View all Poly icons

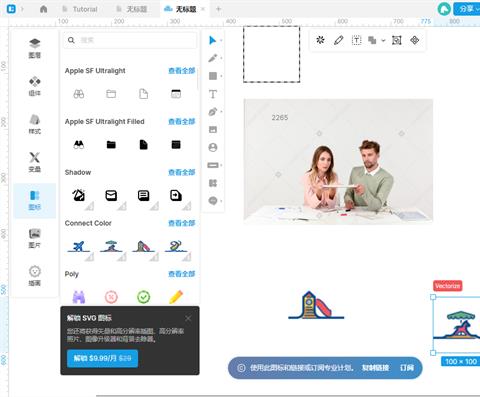pyautogui.click(x=182, y=274)
